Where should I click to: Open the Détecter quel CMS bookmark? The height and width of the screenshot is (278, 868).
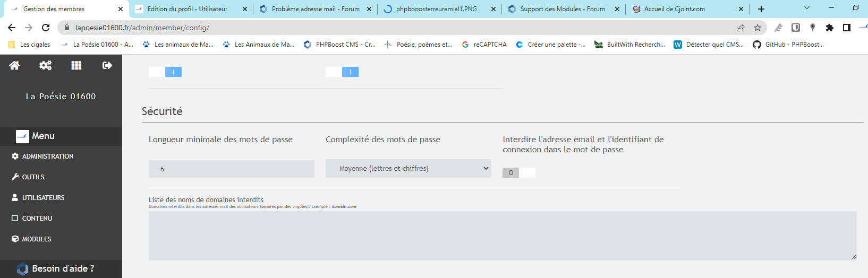point(709,45)
